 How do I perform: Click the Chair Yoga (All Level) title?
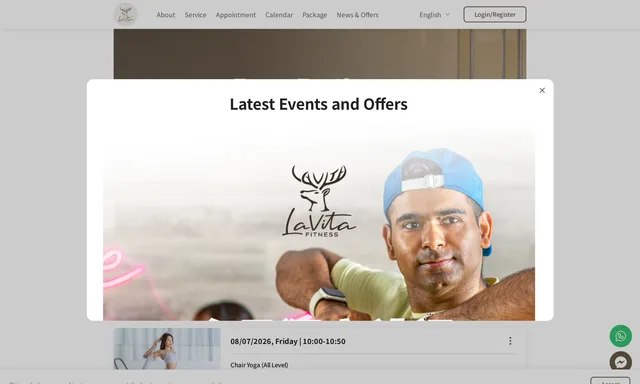tap(259, 365)
